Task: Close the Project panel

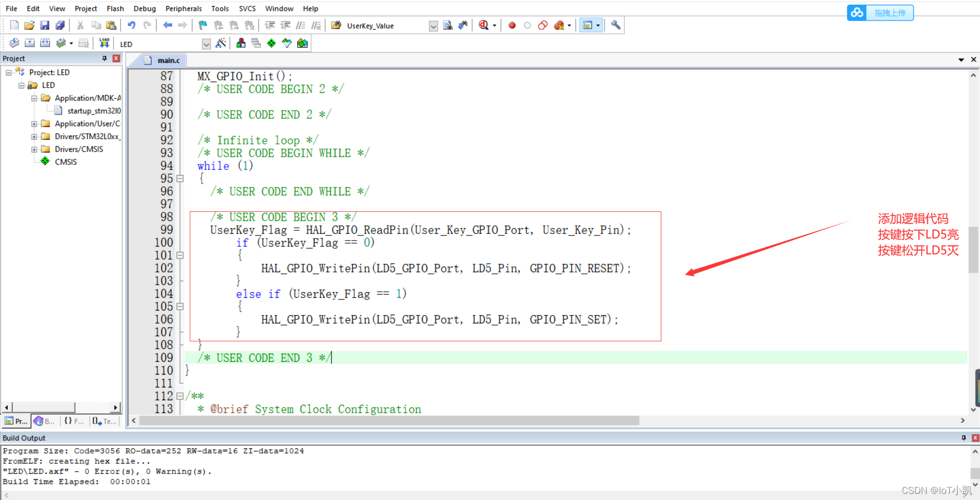Action: pos(116,58)
